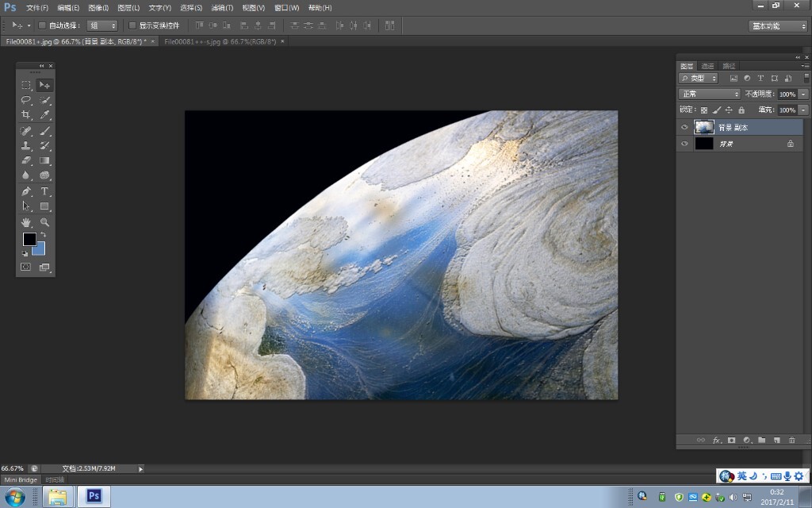Toggle lock image pixels brush icon
The height and width of the screenshot is (508, 812).
(716, 110)
